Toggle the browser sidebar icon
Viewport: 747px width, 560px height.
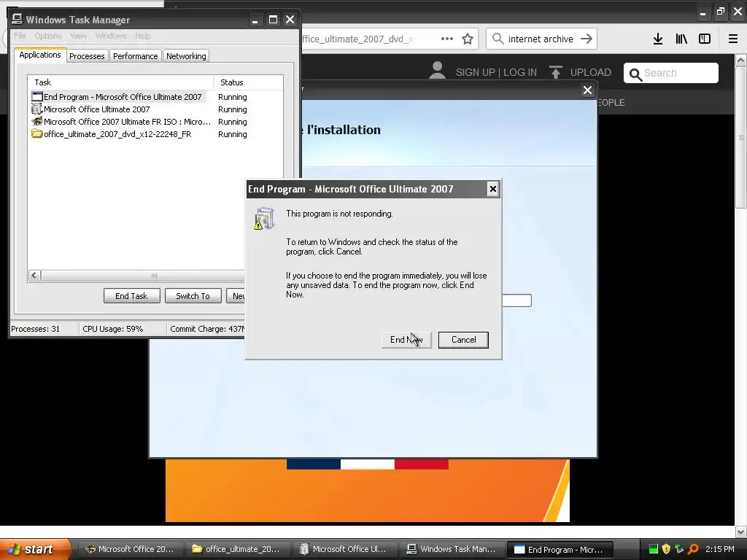(x=705, y=39)
